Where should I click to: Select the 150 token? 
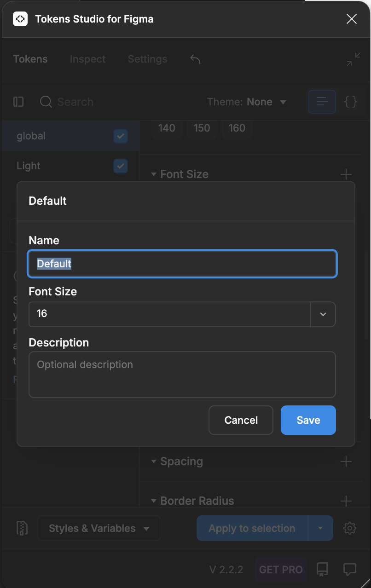pyautogui.click(x=202, y=128)
